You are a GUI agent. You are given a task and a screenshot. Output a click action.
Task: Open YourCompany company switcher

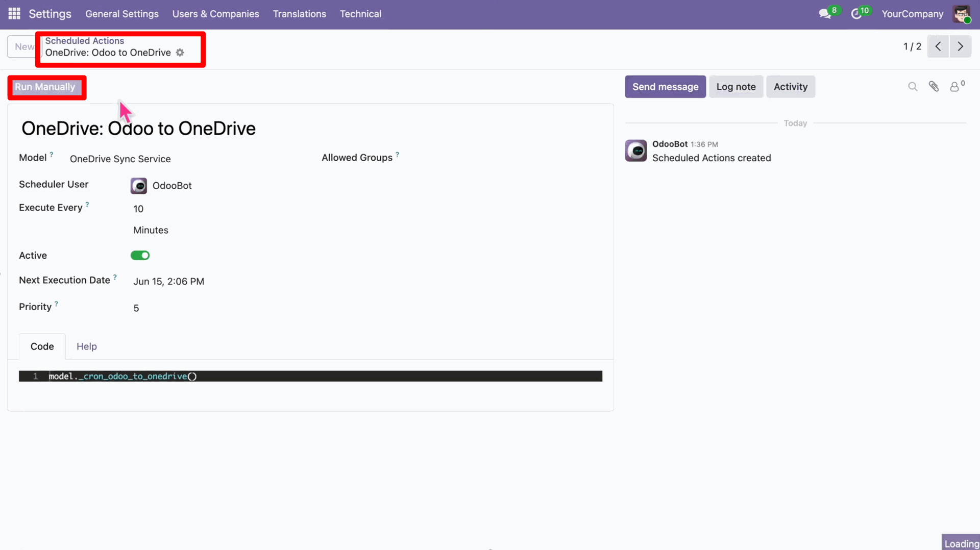[x=912, y=14]
